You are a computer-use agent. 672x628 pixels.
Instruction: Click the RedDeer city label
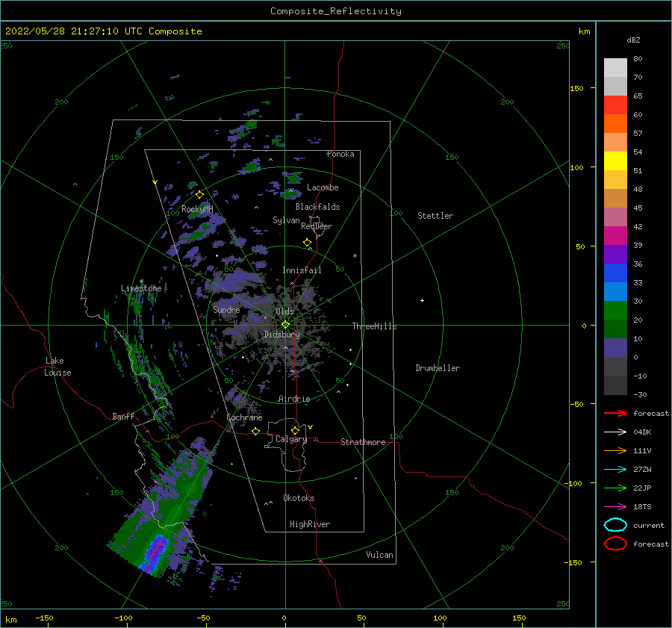pos(317,226)
